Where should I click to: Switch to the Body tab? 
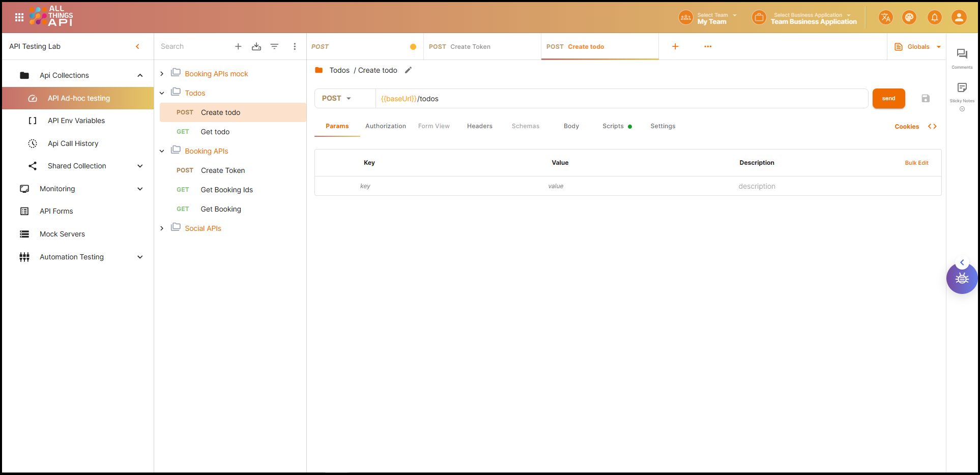[571, 126]
